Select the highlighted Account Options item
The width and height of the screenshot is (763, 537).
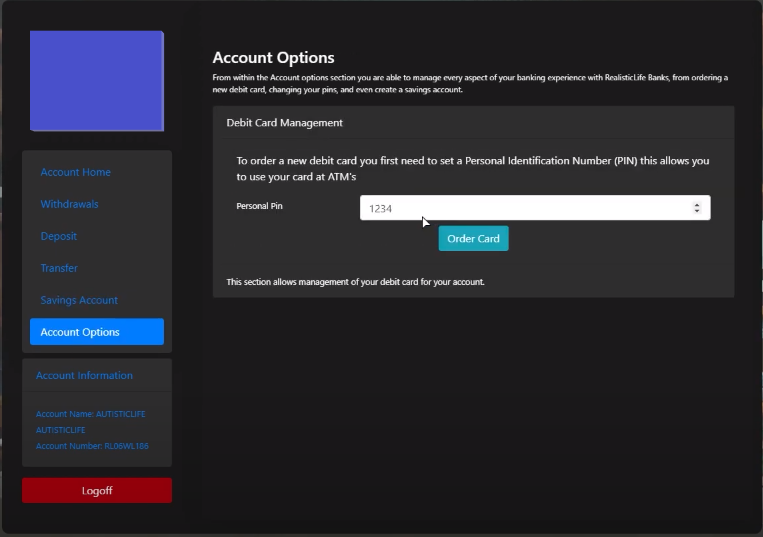97,332
